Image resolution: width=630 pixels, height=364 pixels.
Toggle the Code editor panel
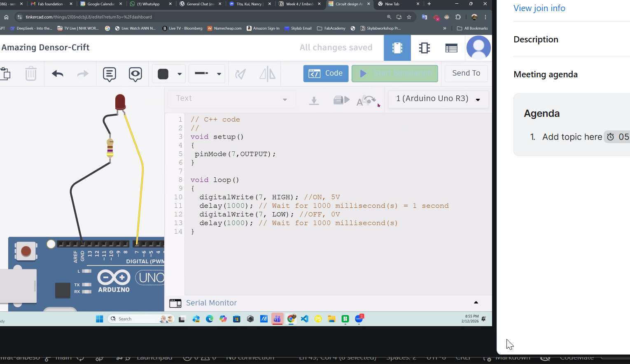pos(326,74)
